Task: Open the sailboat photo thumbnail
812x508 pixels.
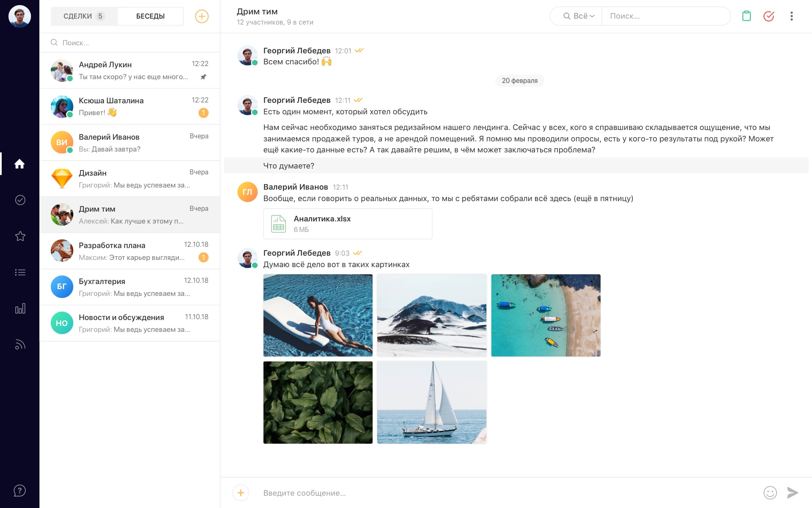Action: 431,402
